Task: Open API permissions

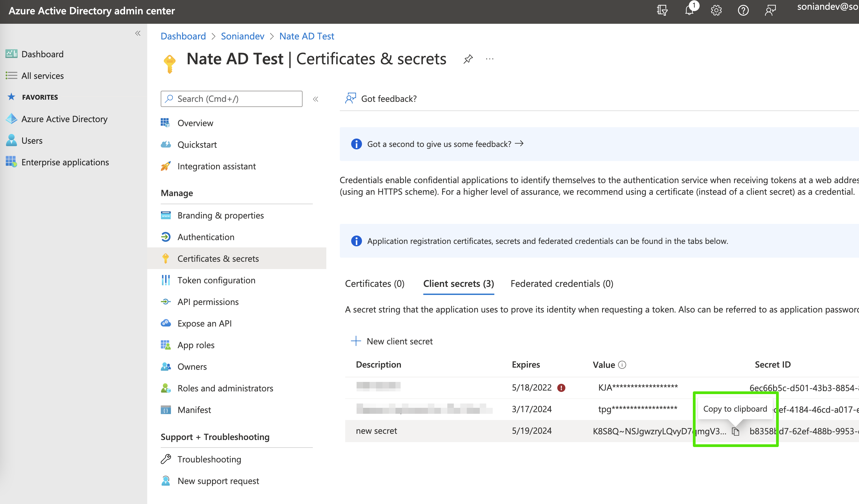Action: coord(208,302)
